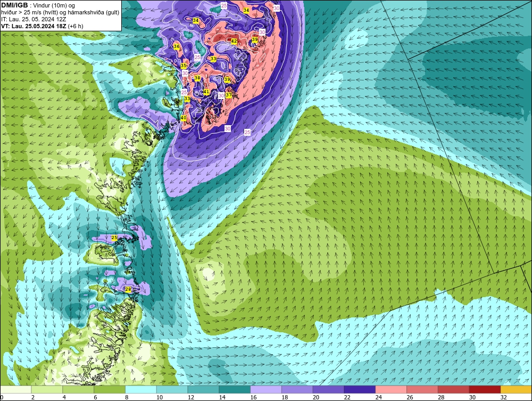Click the 'IT: Lau. 25. 05. 2024 12Z' initial time
Viewport: 532px width, 401px height.
pyautogui.click(x=34, y=19)
